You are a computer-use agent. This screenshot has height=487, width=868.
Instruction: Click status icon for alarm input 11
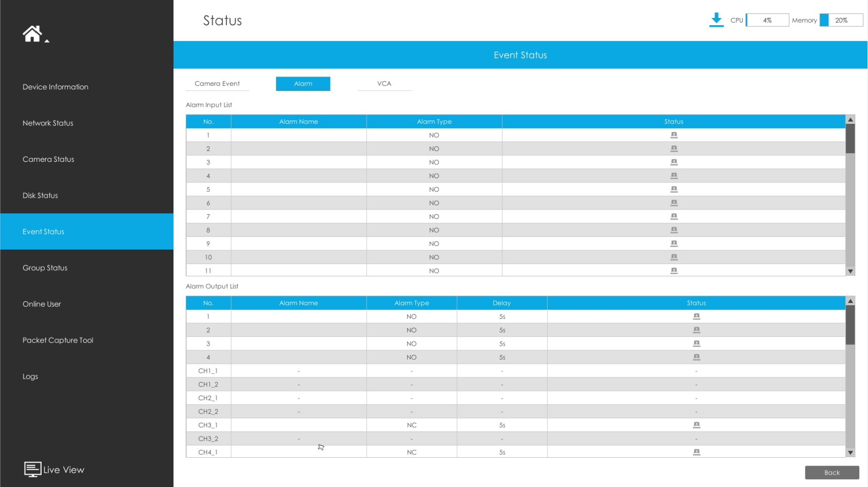tap(674, 271)
